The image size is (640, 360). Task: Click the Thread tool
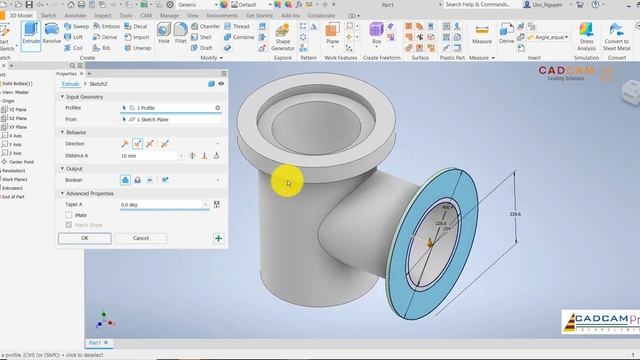point(237,26)
